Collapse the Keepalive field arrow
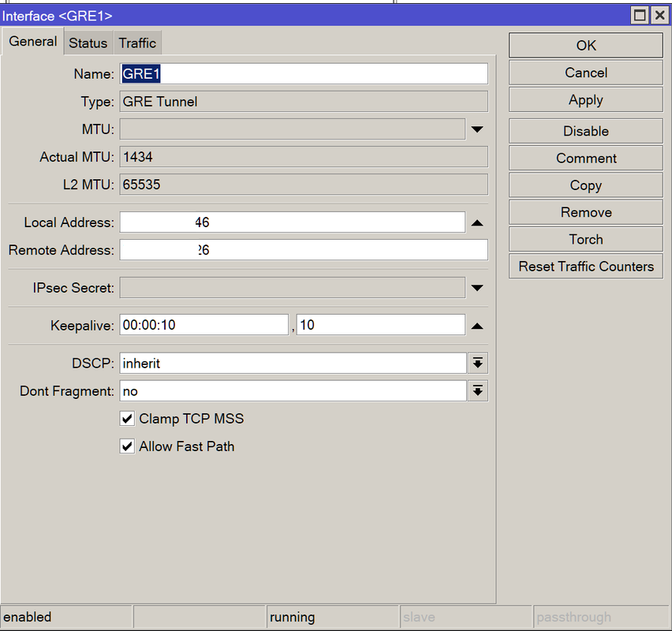 [477, 327]
